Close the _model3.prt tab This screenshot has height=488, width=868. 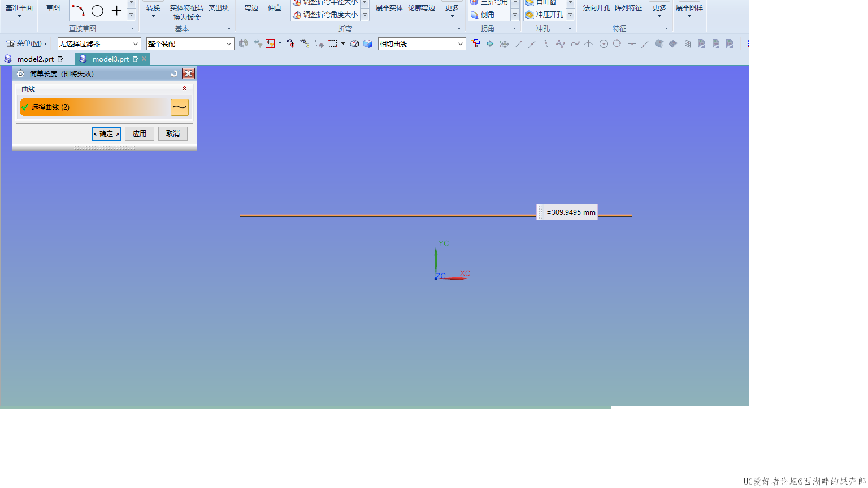(144, 59)
